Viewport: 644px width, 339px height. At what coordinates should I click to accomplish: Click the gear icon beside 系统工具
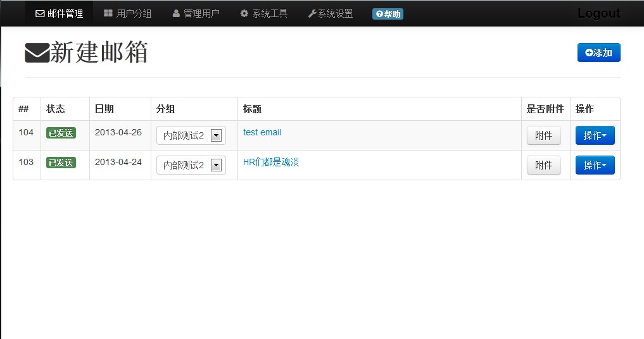click(x=244, y=13)
